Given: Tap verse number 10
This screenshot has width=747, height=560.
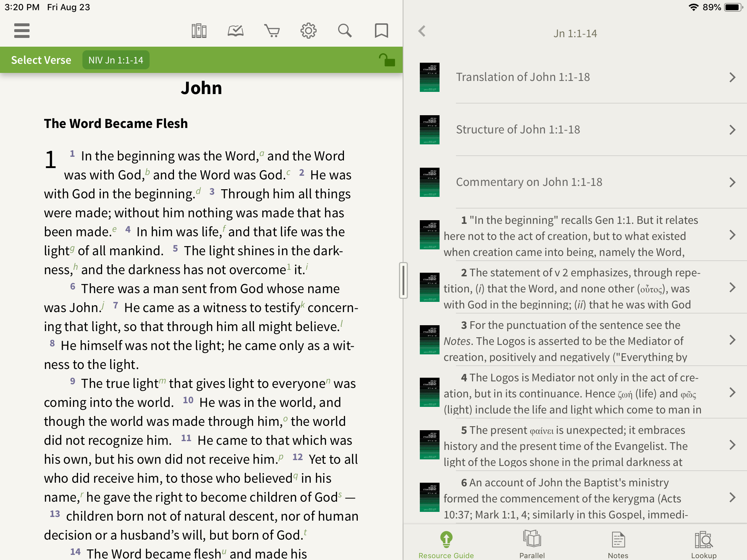Looking at the screenshot, I should coord(188,400).
